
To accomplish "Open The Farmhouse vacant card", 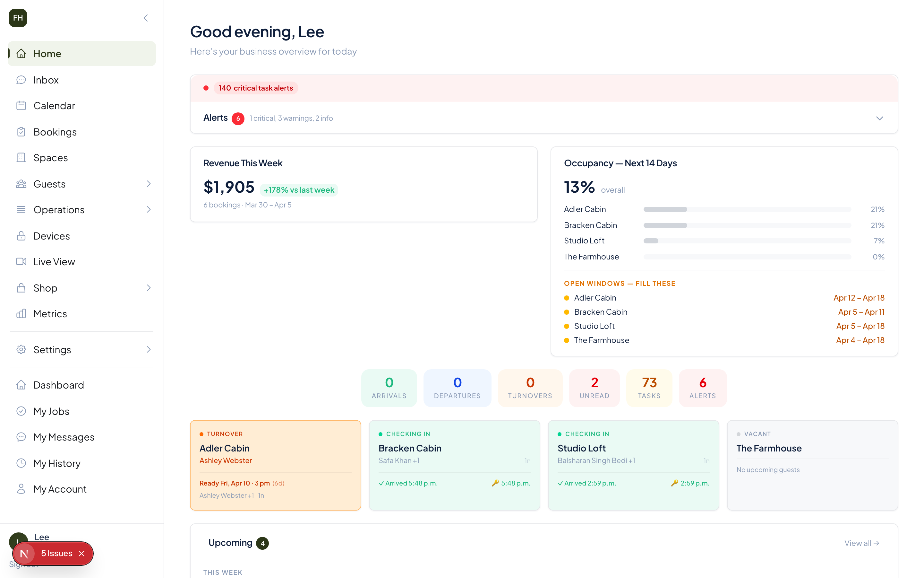I will (812, 465).
